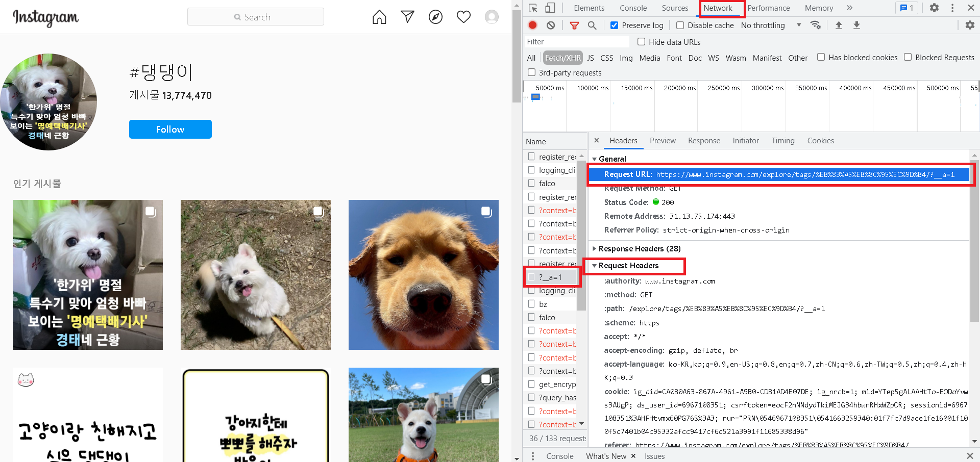Tick checkbox for bz request
The height and width of the screenshot is (462, 980).
pos(531,304)
